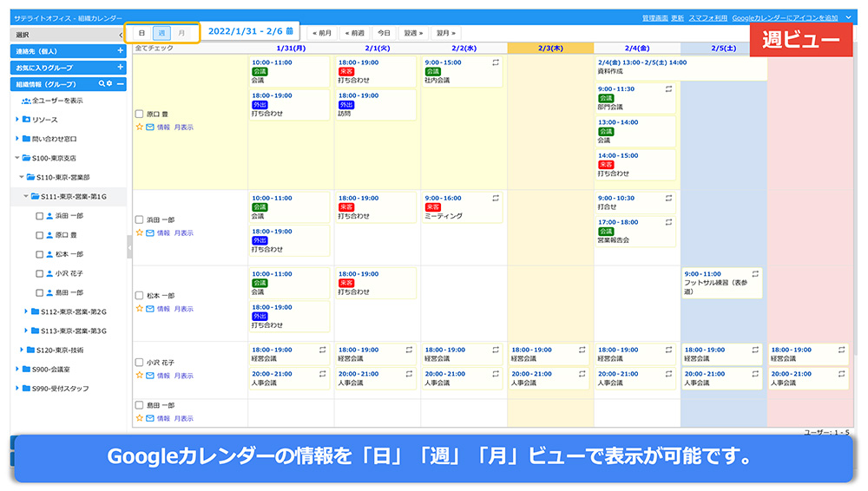Collapse the selection sidebar arrow

pos(121,35)
